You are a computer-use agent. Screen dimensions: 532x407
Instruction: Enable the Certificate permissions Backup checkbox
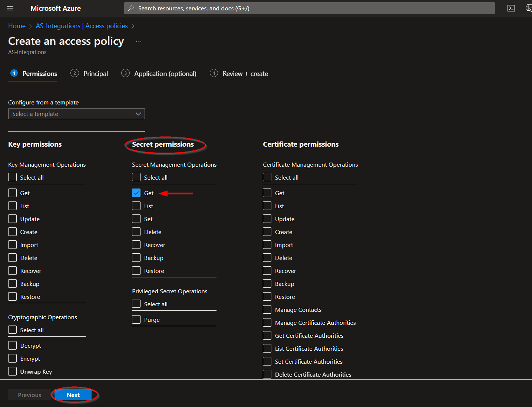[267, 284]
